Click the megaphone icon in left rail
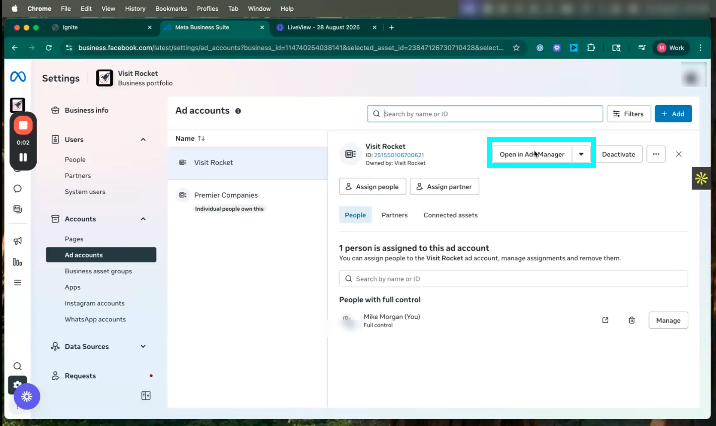716x426 pixels. coord(17,241)
